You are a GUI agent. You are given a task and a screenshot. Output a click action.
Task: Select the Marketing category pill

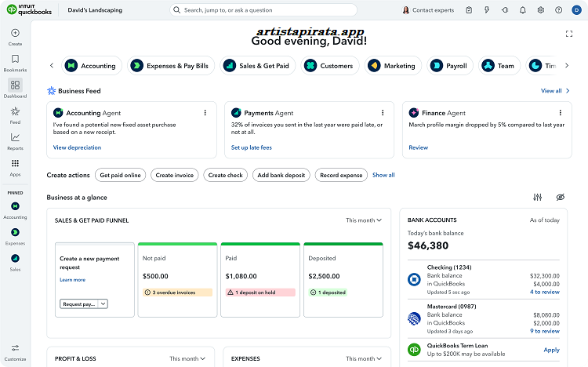(x=393, y=66)
